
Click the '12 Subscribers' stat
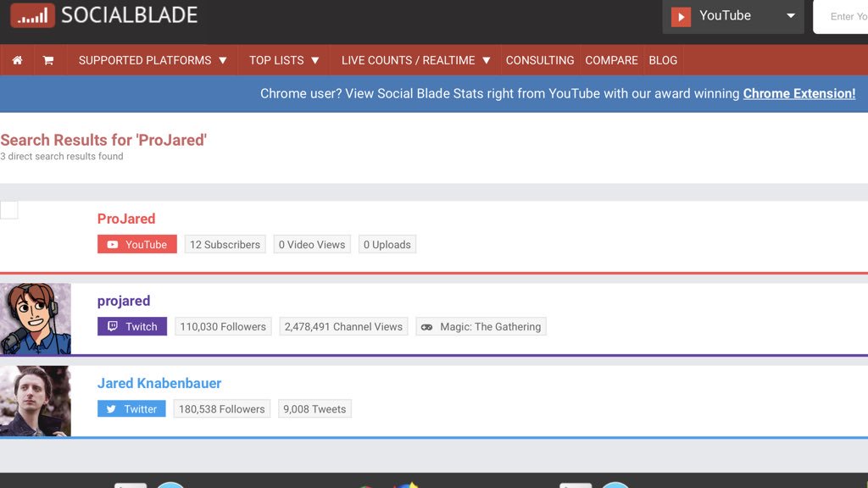pyautogui.click(x=225, y=245)
